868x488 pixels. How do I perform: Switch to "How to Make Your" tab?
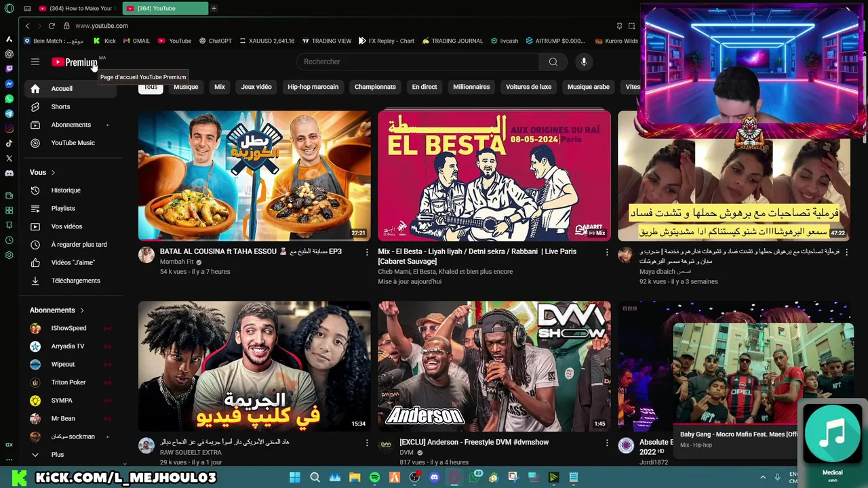[78, 8]
